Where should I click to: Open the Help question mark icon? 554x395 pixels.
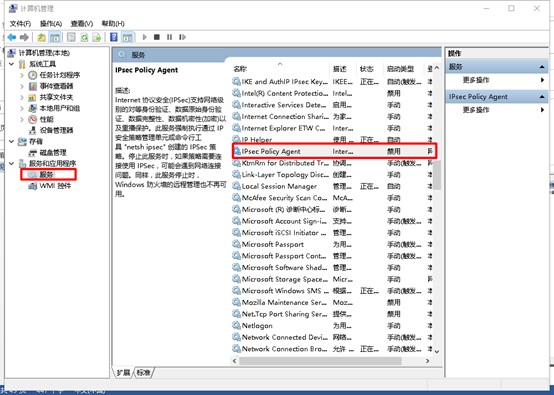(x=114, y=37)
